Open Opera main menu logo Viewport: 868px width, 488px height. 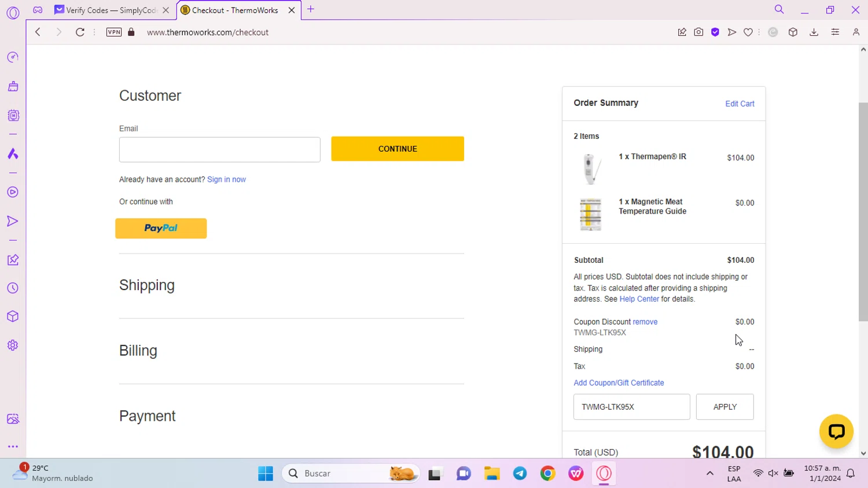point(13,12)
